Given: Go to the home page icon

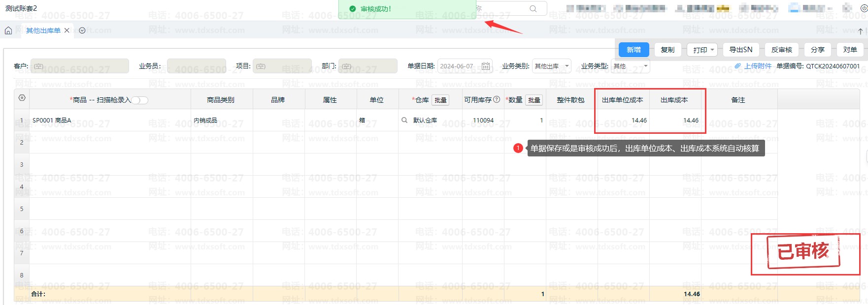Looking at the screenshot, I should point(8,30).
